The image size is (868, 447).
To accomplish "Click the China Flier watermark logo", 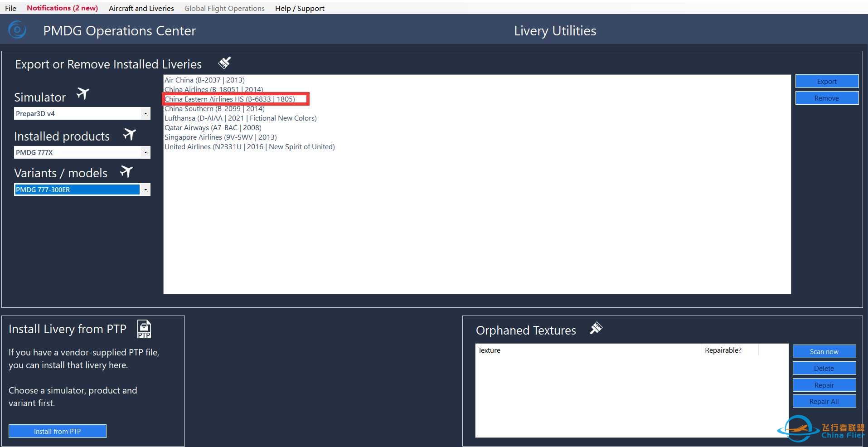I will 820,428.
